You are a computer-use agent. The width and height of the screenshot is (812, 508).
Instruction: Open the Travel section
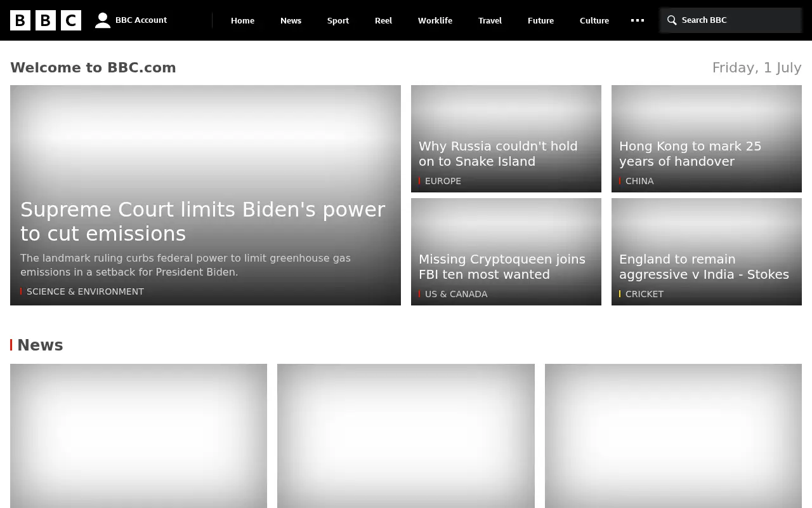[490, 20]
